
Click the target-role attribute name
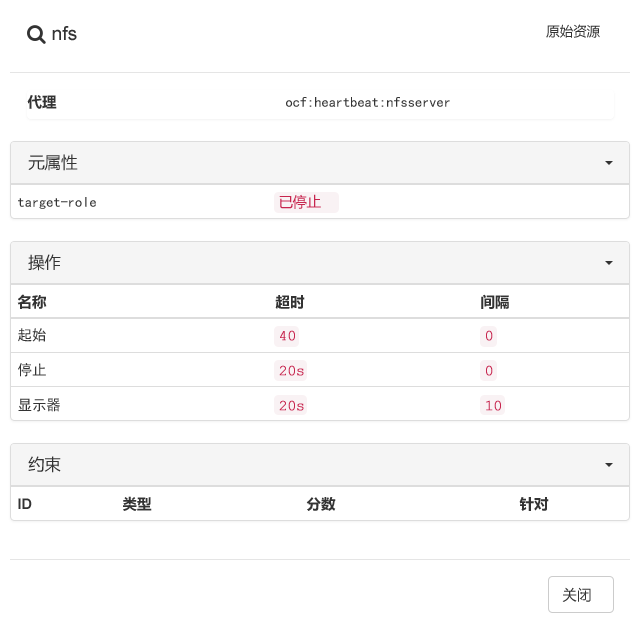click(57, 202)
